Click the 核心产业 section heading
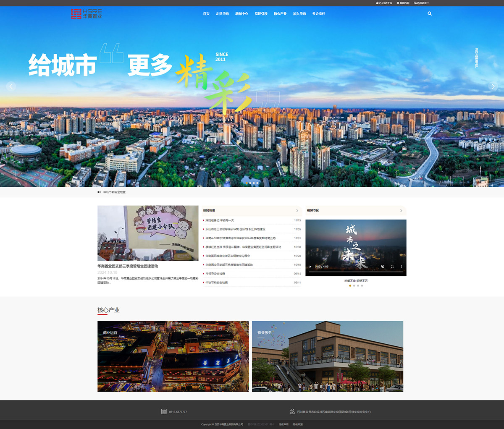This screenshot has height=429, width=504. [108, 310]
